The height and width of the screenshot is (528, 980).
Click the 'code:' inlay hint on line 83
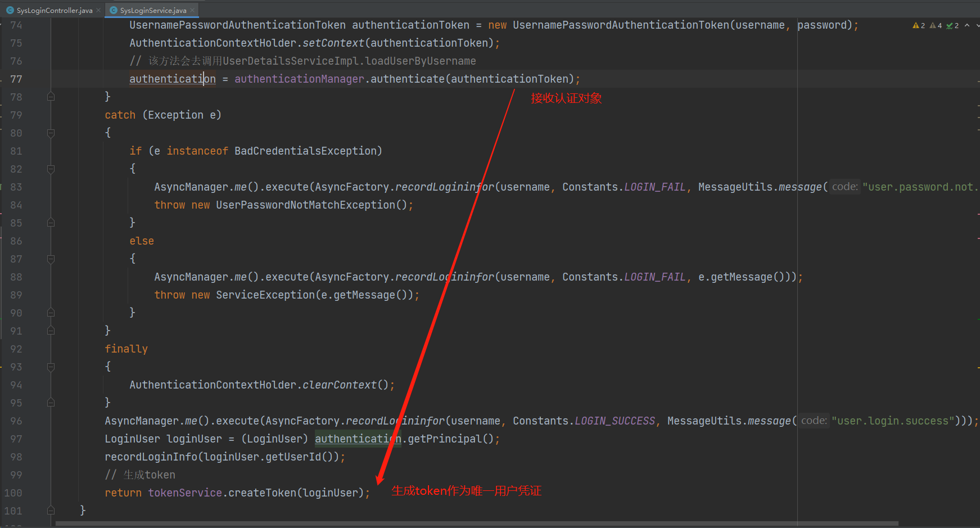point(844,187)
